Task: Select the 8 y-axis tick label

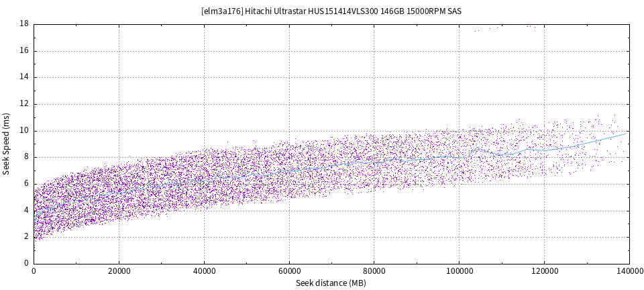Action: pyautogui.click(x=25, y=157)
